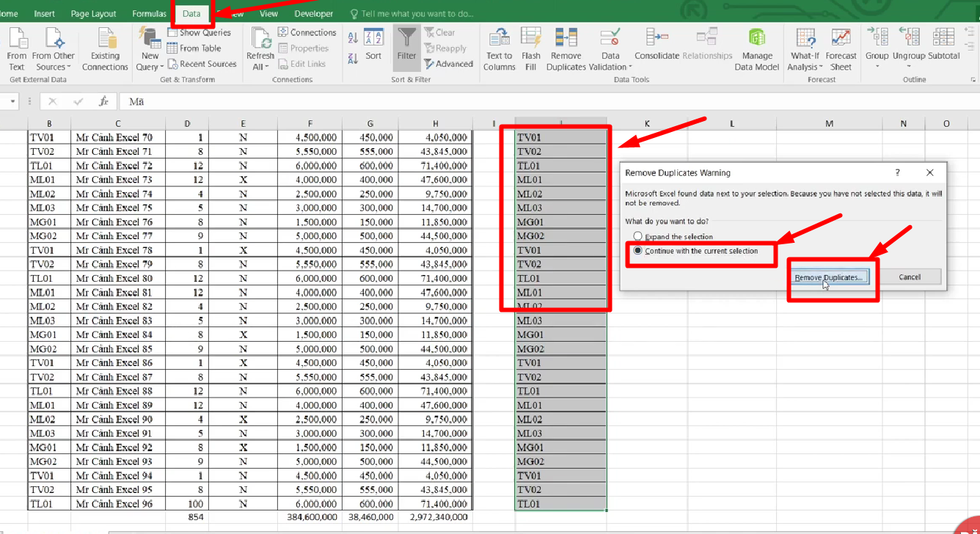This screenshot has height=534, width=980.
Task: Select column C header
Action: pyautogui.click(x=118, y=123)
